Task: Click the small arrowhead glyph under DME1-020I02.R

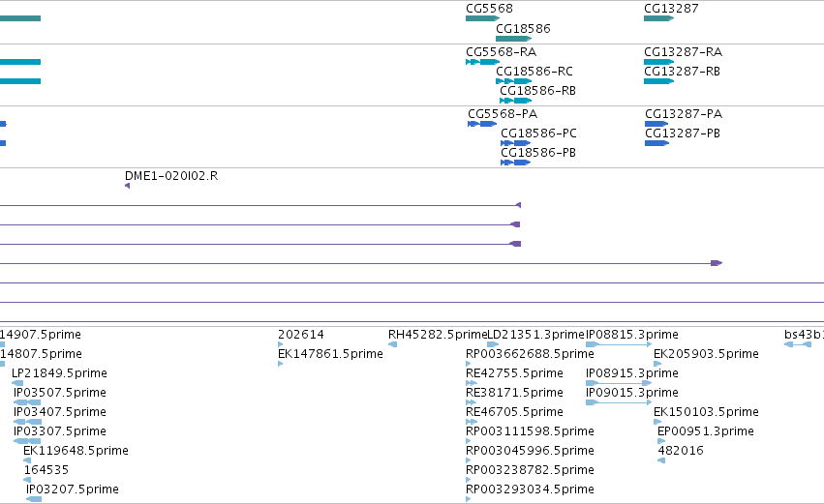Action: [127, 186]
